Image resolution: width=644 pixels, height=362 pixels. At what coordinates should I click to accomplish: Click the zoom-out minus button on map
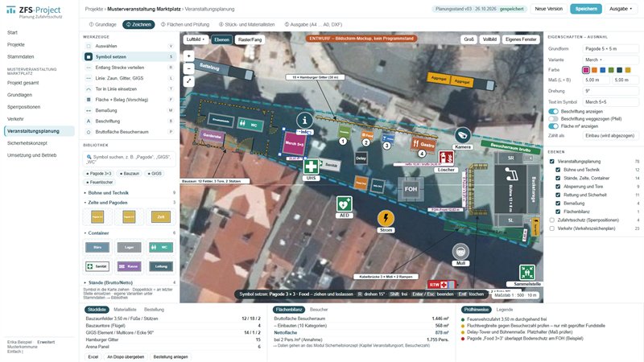pos(188,68)
